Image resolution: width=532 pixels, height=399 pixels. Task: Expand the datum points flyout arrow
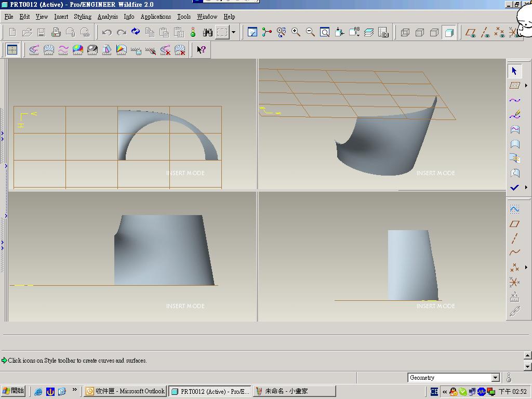click(526, 268)
